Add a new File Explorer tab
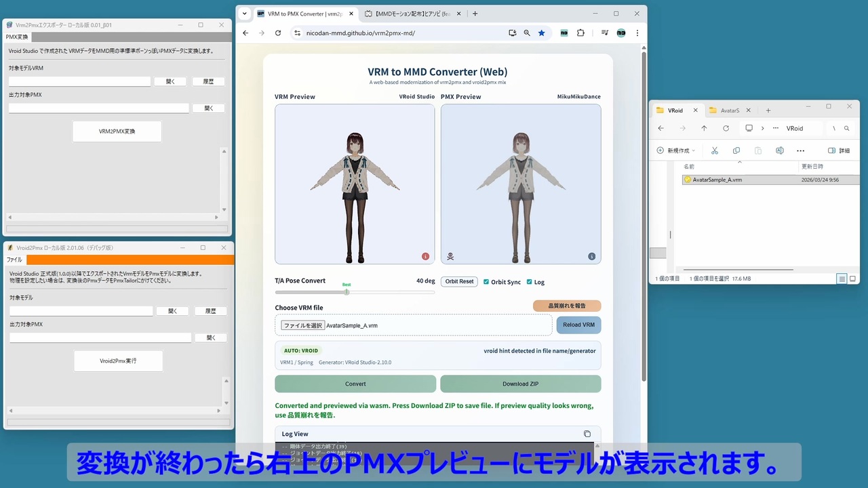The width and height of the screenshot is (868, 488). coord(768,110)
